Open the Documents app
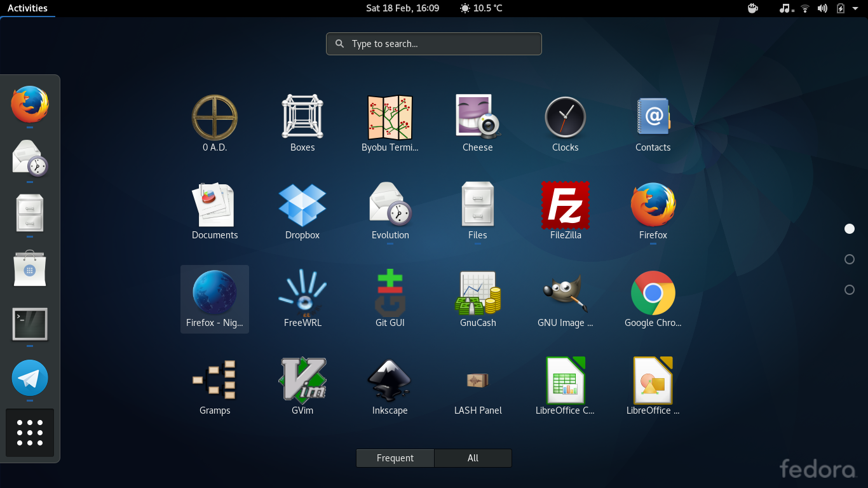This screenshot has height=488, width=868. 215,205
